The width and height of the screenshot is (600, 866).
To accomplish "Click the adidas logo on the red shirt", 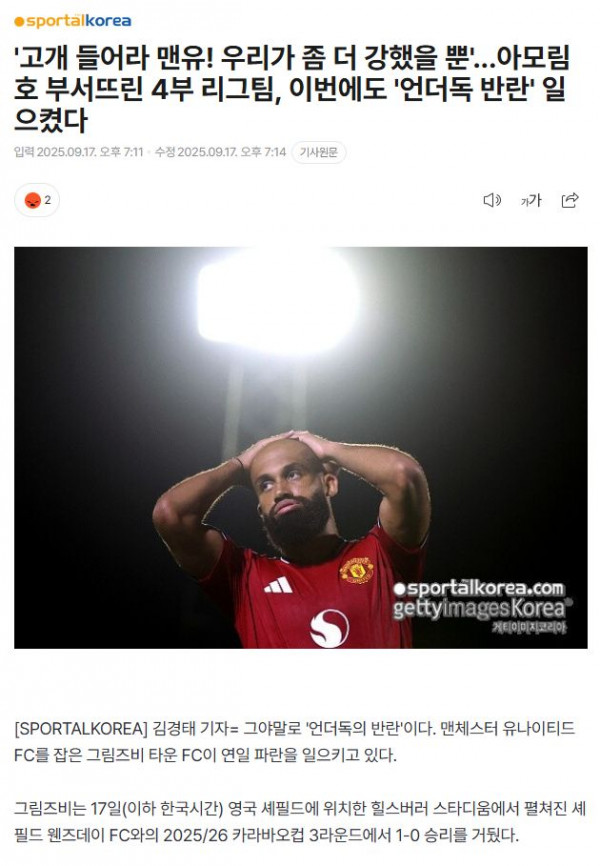I will pos(278,585).
